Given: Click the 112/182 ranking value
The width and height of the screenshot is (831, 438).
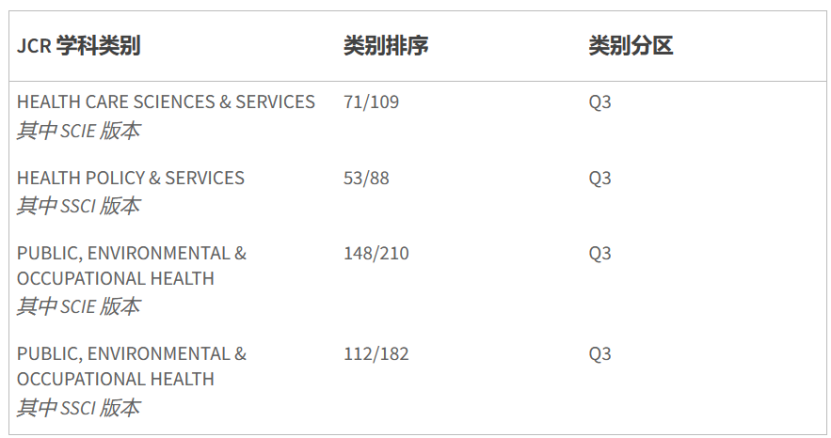Looking at the screenshot, I should pos(376,354).
